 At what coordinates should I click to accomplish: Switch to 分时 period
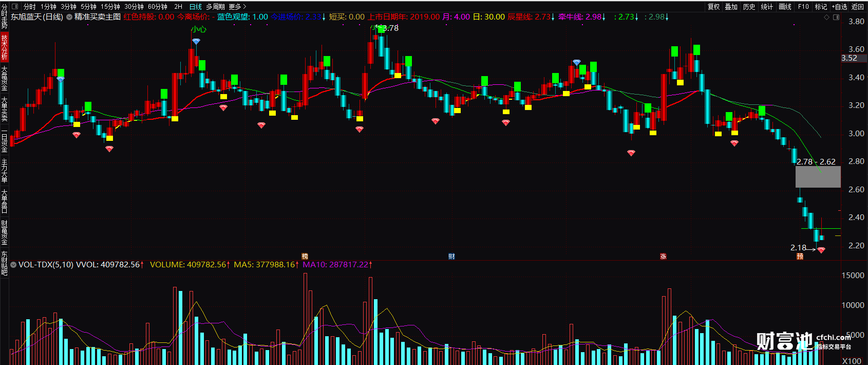(x=29, y=7)
